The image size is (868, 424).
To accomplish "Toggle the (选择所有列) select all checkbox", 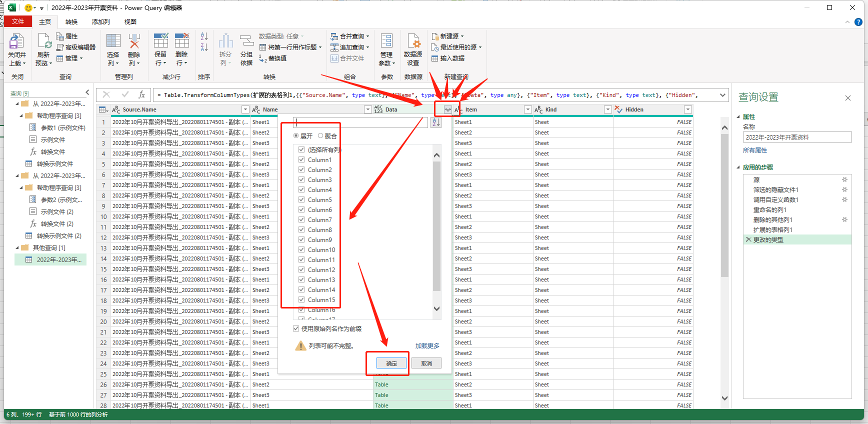I will click(x=301, y=149).
